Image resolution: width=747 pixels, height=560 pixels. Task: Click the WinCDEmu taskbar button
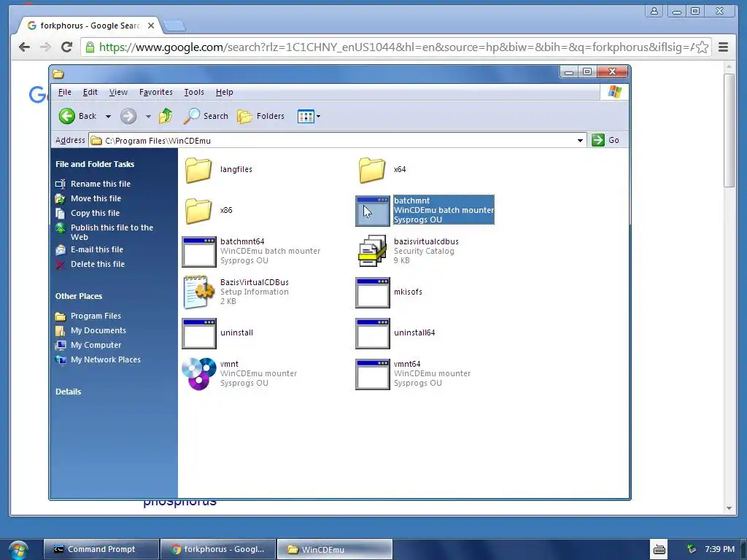pyautogui.click(x=334, y=550)
